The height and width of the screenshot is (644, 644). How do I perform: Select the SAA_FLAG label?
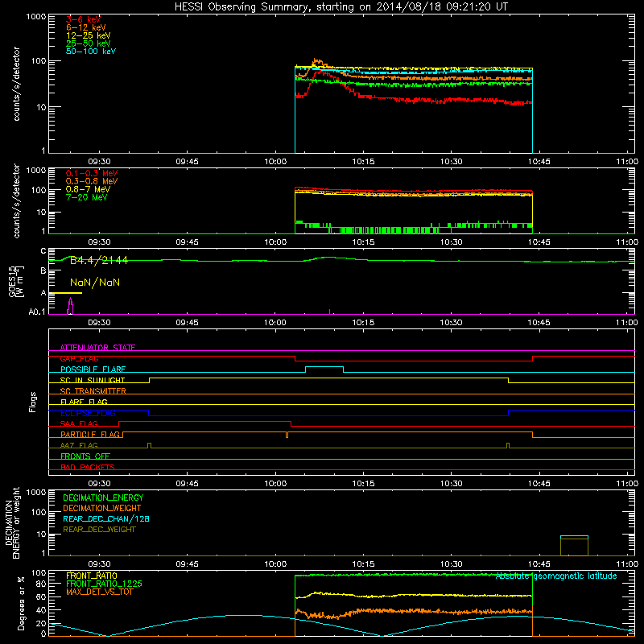click(x=79, y=423)
